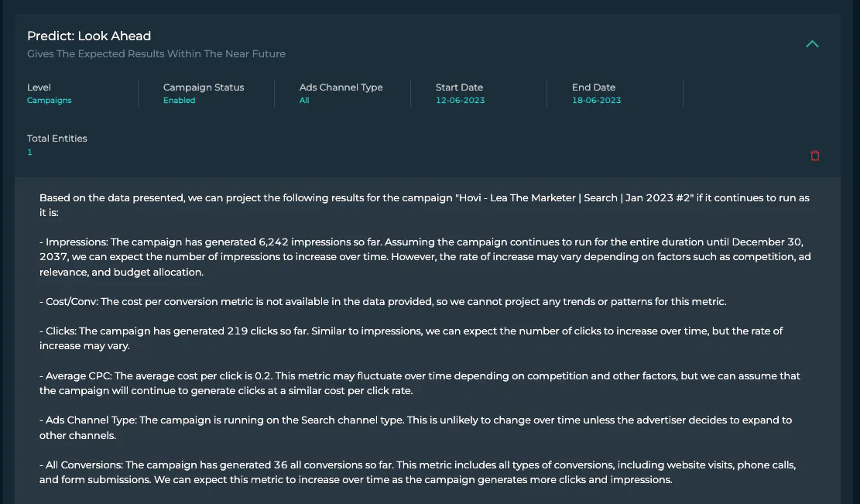This screenshot has height=504, width=860.
Task: Click the Level label
Action: (x=39, y=87)
